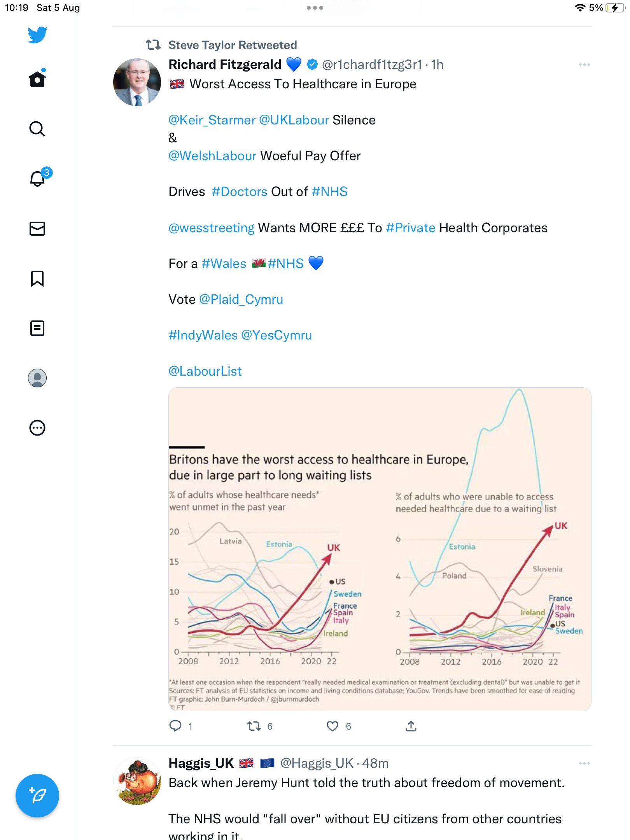Tap the three-dot multitasking indicator
This screenshot has height=840, width=630.
[x=315, y=8]
